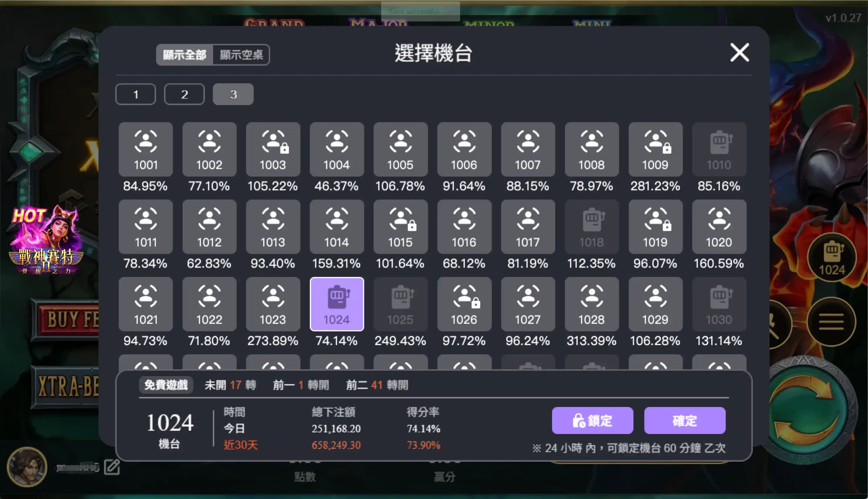This screenshot has height=499, width=868.
Task: Select machine 1014 tile
Action: [336, 227]
